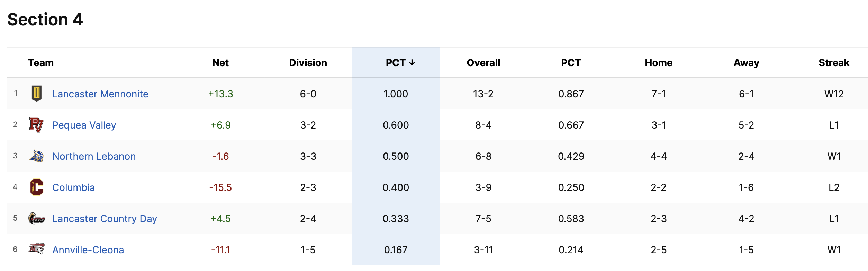Sort by the Away column header

click(746, 63)
